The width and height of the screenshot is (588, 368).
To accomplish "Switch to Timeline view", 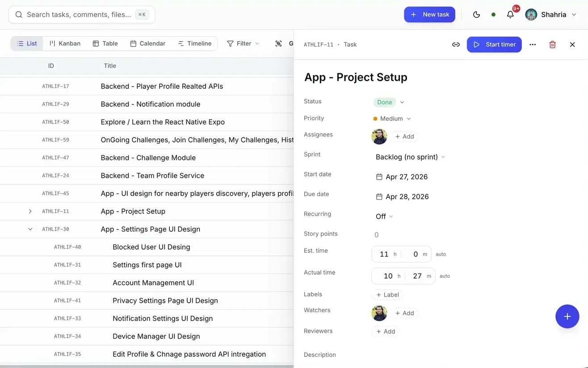I will pos(194,43).
